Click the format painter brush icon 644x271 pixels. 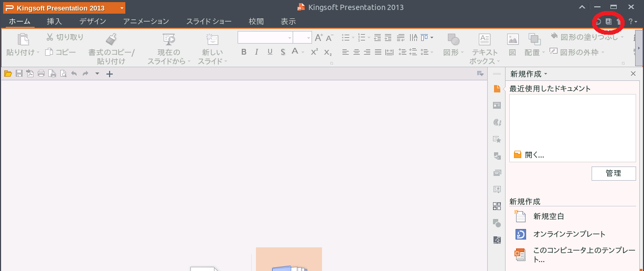[111, 39]
